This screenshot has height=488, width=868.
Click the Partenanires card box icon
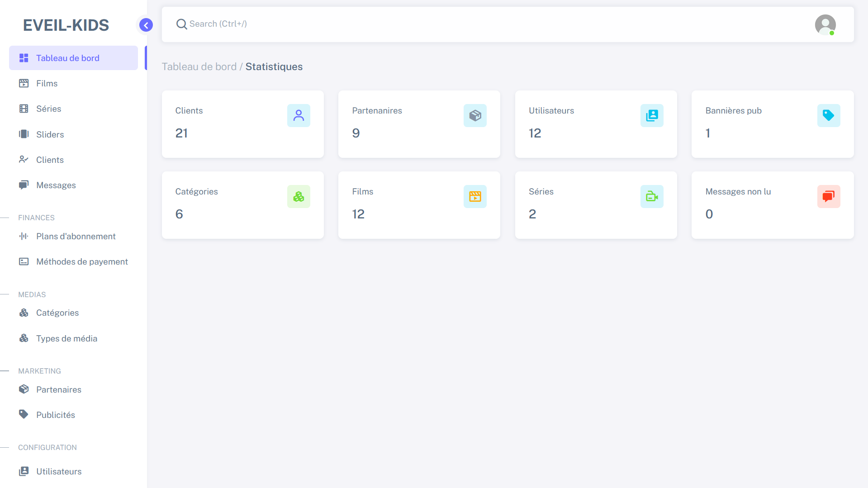[475, 115]
